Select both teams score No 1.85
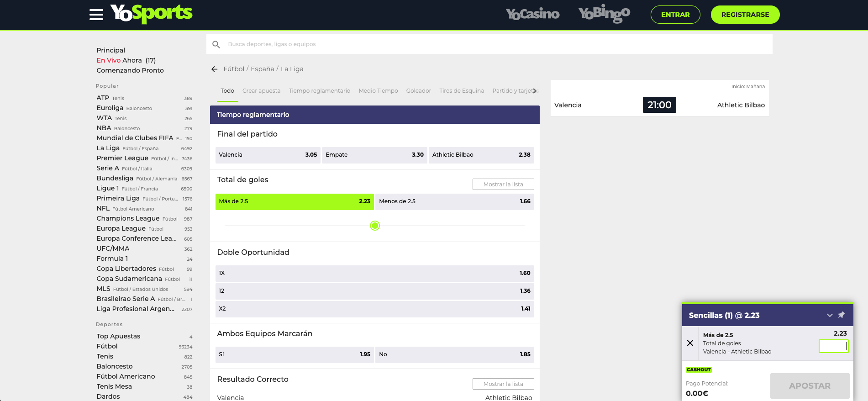The width and height of the screenshot is (868, 401). tap(455, 354)
